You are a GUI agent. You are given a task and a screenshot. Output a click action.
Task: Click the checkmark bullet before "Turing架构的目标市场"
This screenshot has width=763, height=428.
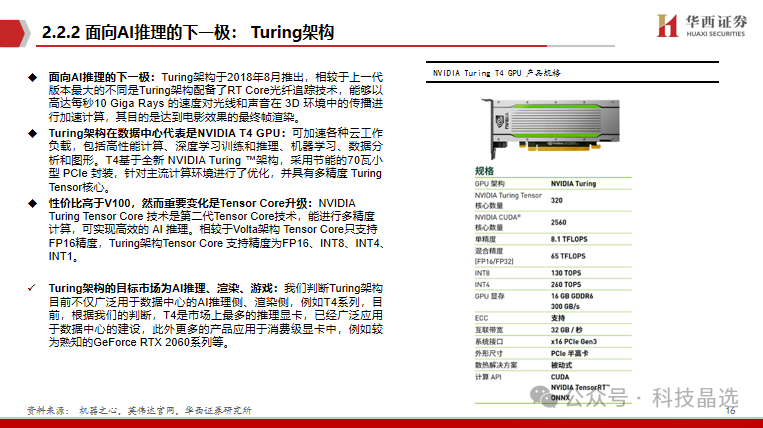pyautogui.click(x=32, y=288)
